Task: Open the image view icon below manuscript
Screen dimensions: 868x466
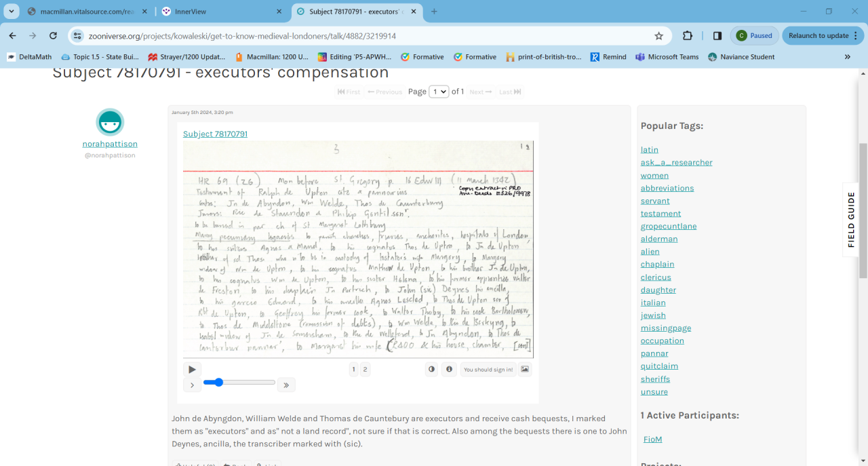Action: pos(525,369)
